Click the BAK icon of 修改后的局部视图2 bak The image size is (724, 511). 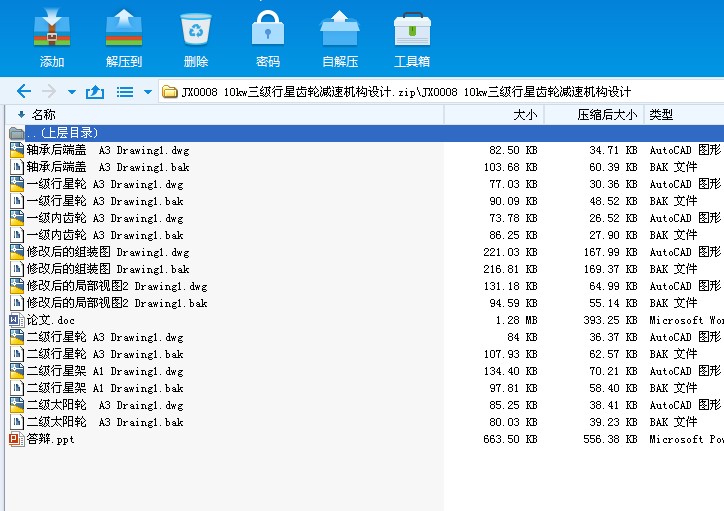17,303
